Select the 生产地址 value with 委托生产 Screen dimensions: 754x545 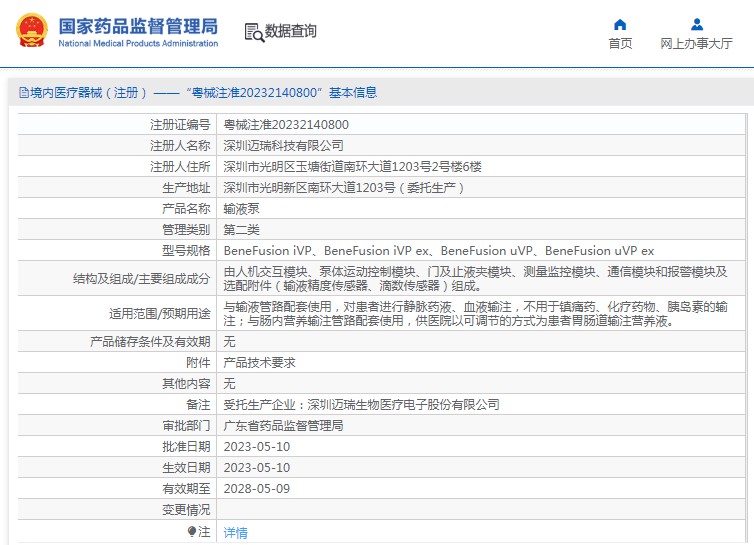344,188
